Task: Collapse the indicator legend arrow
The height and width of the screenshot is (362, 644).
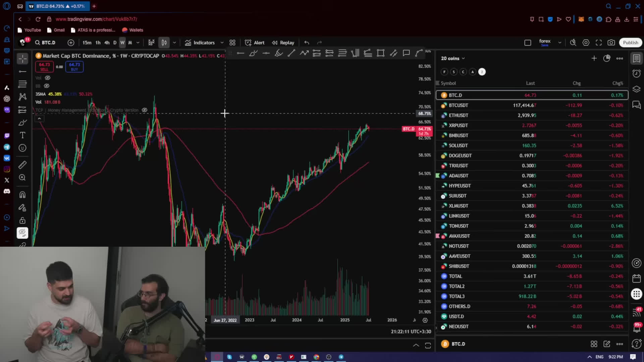Action: [39, 119]
